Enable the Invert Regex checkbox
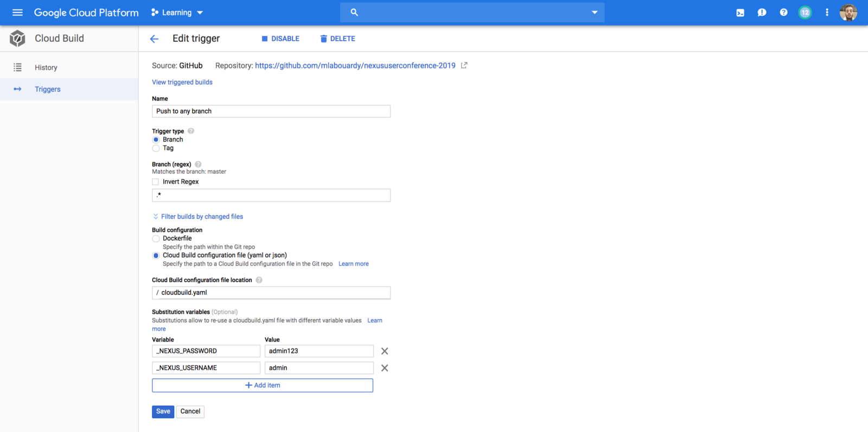 point(156,182)
